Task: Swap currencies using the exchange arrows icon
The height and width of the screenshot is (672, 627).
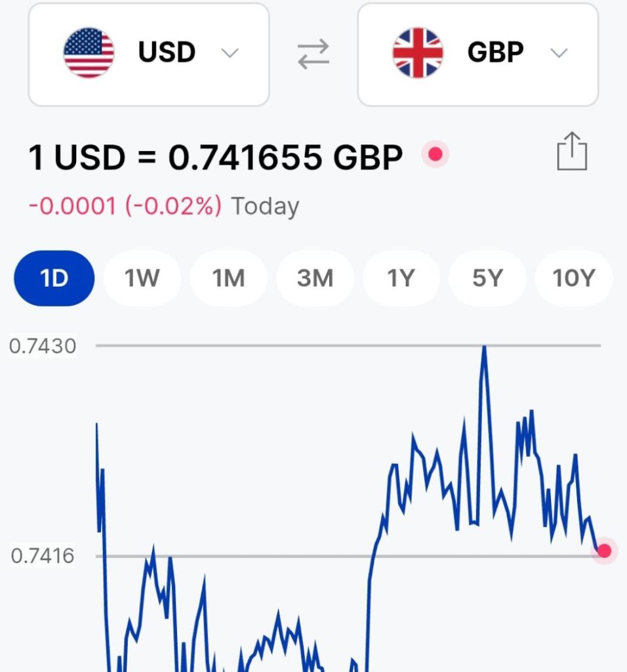Action: tap(313, 54)
